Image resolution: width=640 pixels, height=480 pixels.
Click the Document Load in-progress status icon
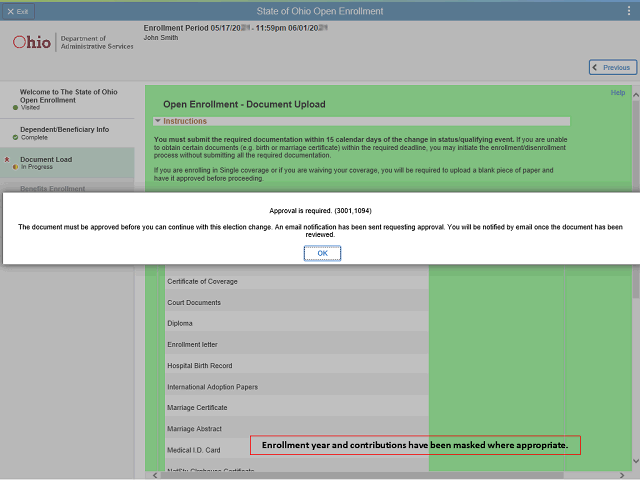pos(15,167)
